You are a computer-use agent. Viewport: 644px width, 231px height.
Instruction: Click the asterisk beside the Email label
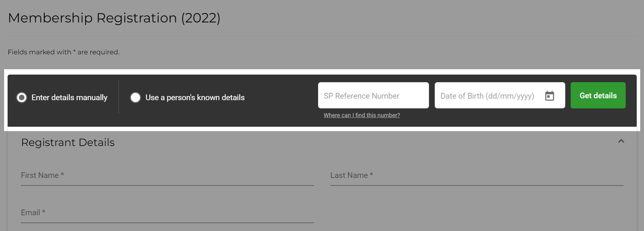click(x=44, y=212)
